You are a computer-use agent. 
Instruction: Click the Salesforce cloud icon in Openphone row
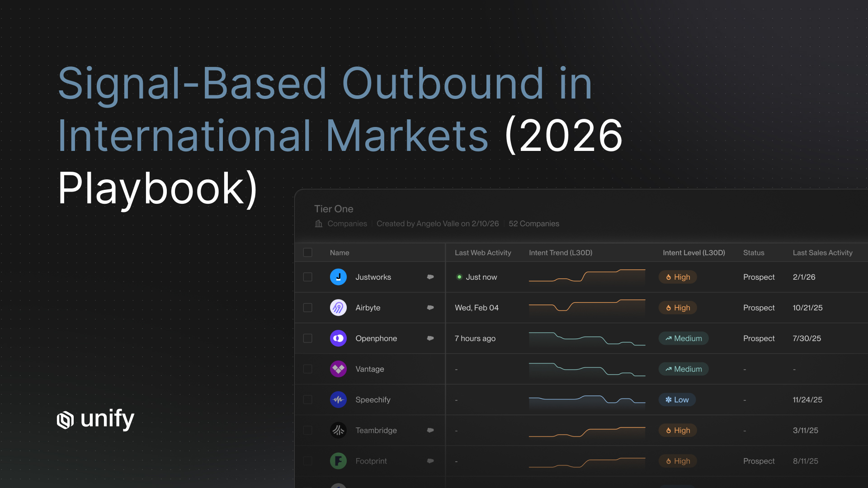(430, 338)
